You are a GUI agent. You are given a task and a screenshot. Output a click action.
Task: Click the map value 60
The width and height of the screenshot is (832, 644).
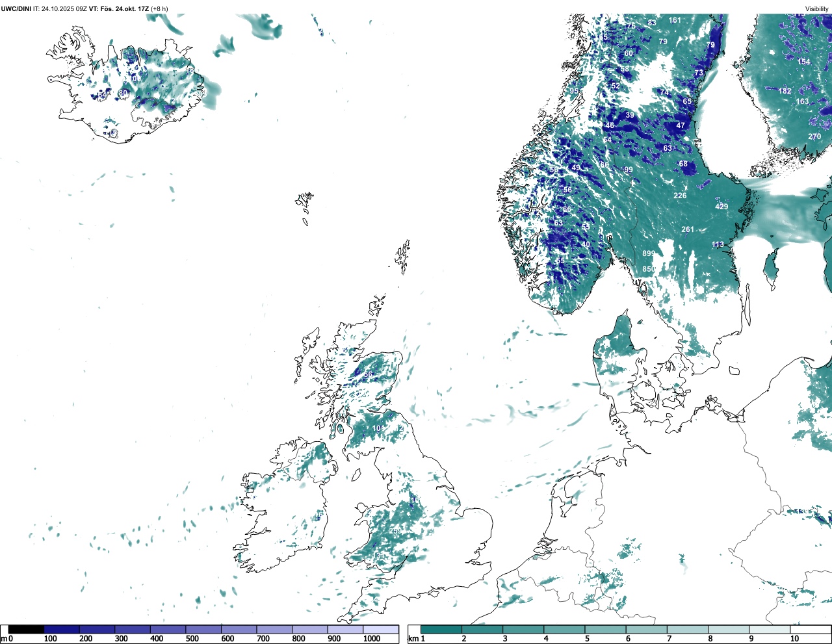pos(629,54)
